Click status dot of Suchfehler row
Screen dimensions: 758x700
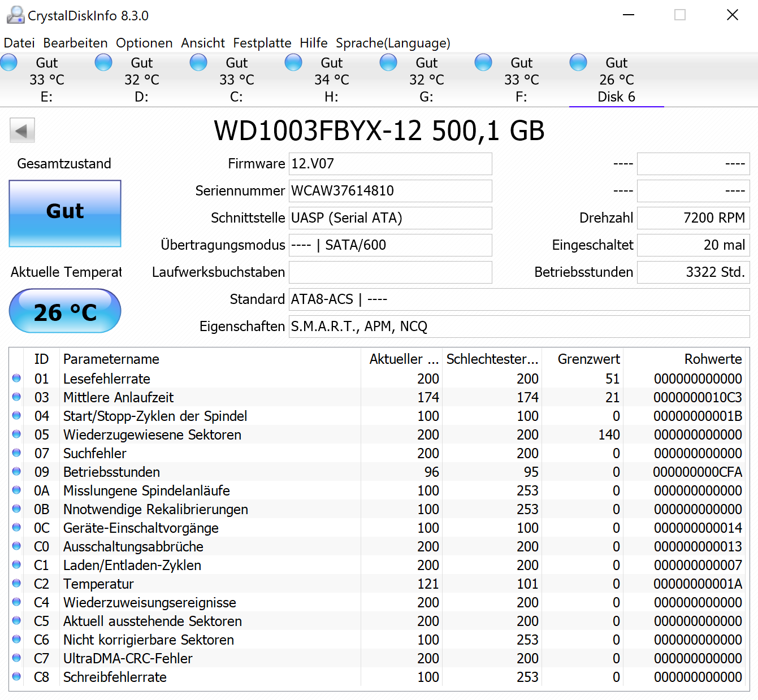click(16, 453)
